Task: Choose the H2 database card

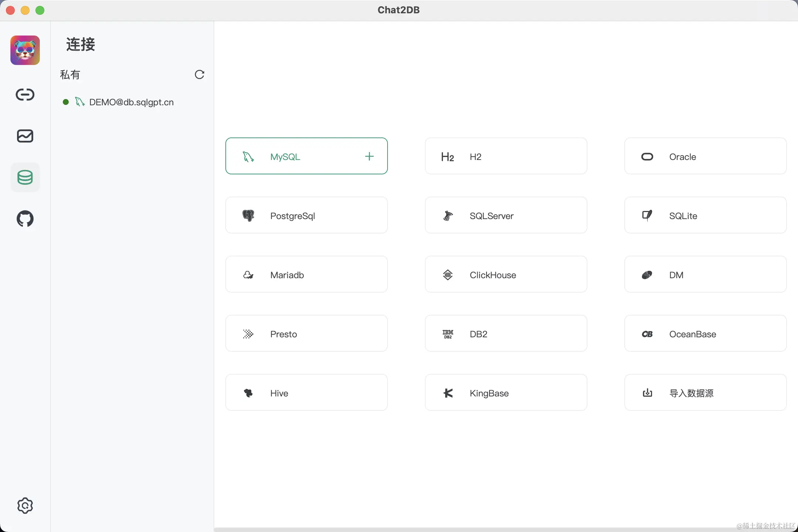Action: [x=506, y=156]
